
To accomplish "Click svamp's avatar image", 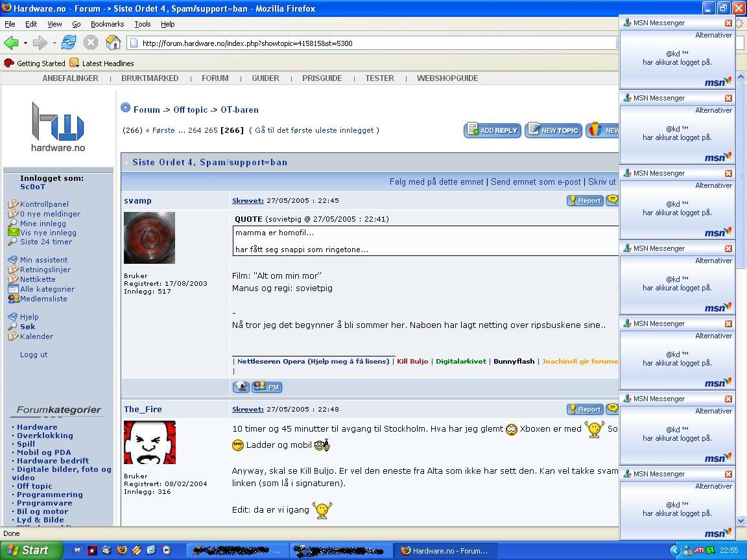I will (149, 238).
